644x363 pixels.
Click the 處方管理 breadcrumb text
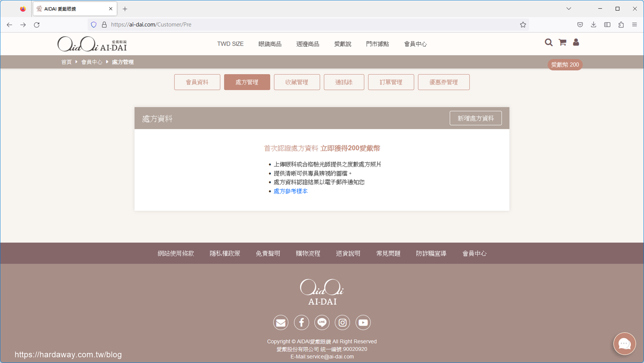pyautogui.click(x=123, y=62)
